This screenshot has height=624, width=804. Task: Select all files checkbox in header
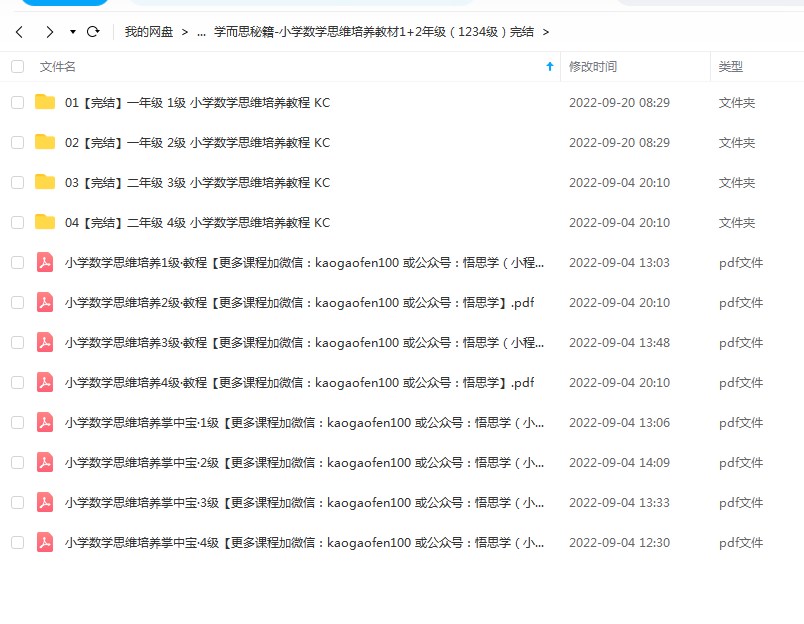[x=17, y=67]
